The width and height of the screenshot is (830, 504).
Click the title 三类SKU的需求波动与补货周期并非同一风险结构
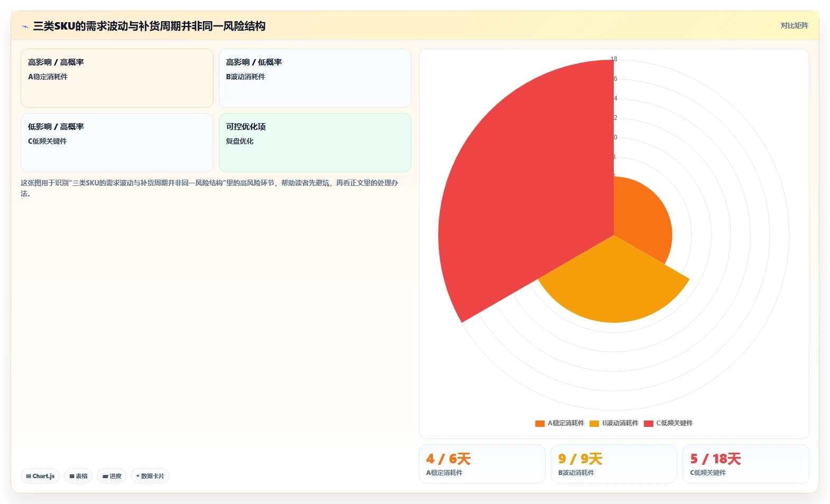(x=149, y=26)
